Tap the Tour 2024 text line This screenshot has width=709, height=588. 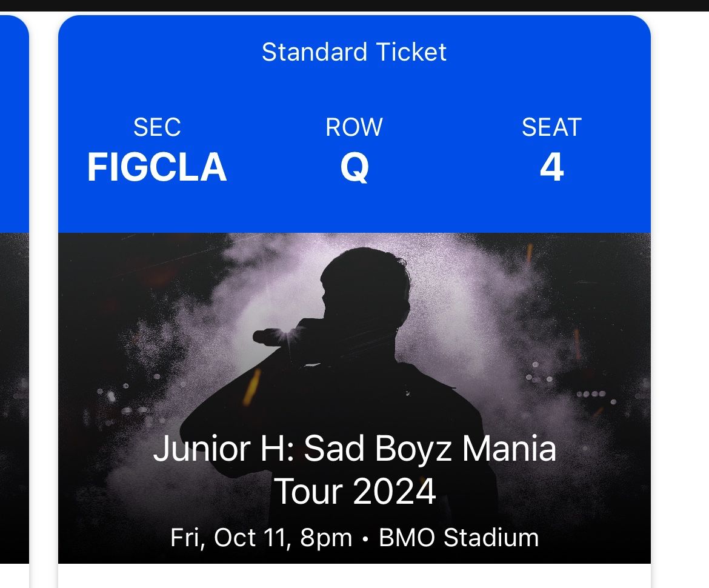tap(354, 491)
